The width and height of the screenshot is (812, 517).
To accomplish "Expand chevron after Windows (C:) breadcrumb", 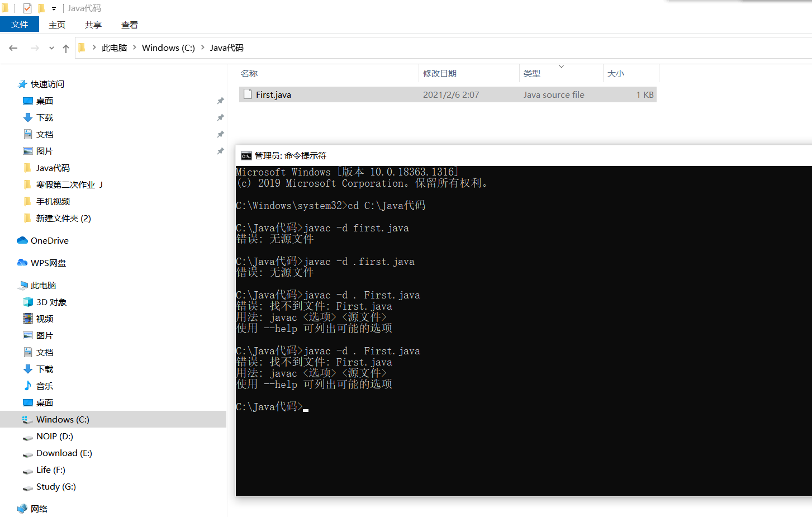I will pyautogui.click(x=202, y=48).
